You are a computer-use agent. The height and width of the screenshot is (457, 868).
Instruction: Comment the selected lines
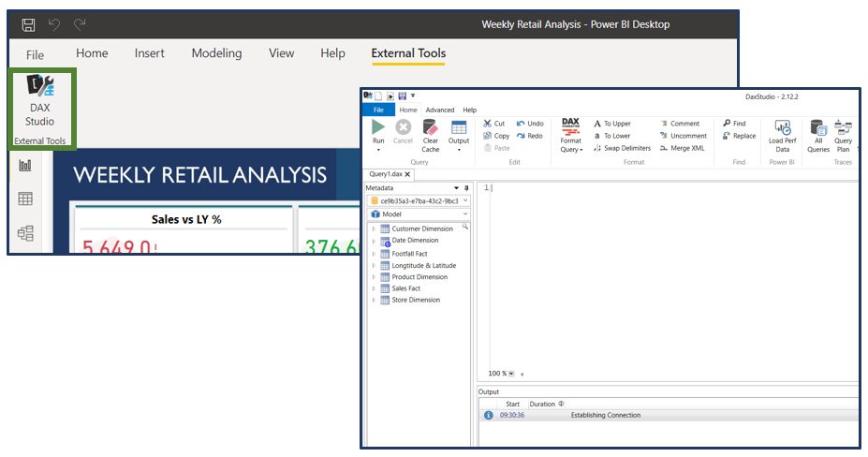pos(680,124)
